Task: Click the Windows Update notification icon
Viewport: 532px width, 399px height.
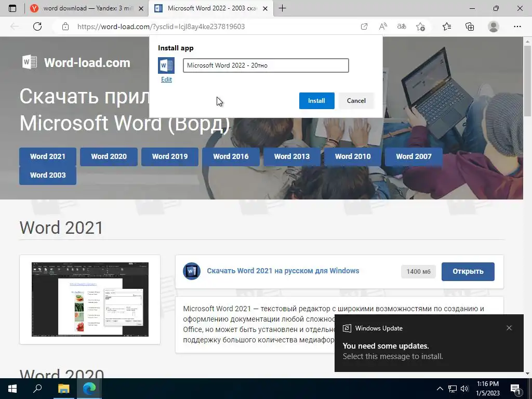Action: [x=347, y=328]
